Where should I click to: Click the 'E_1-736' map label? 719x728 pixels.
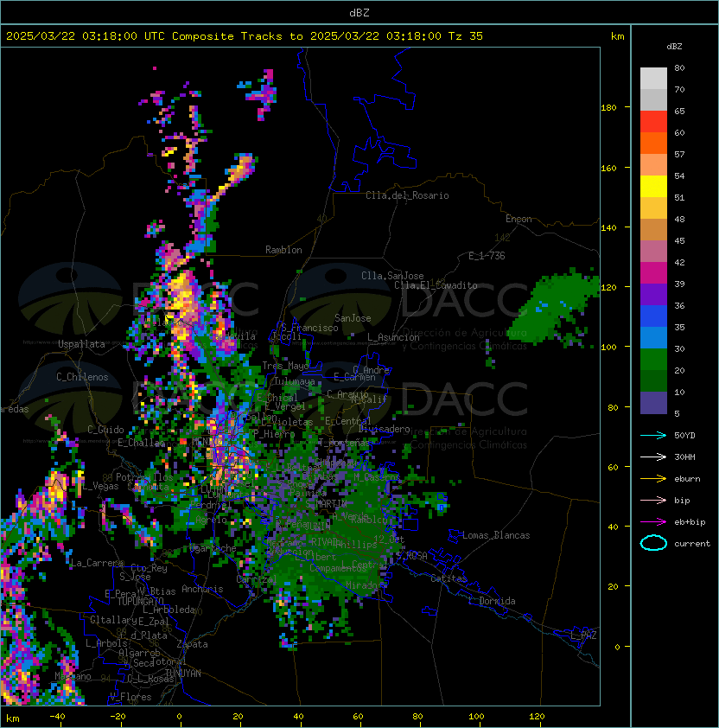(487, 256)
